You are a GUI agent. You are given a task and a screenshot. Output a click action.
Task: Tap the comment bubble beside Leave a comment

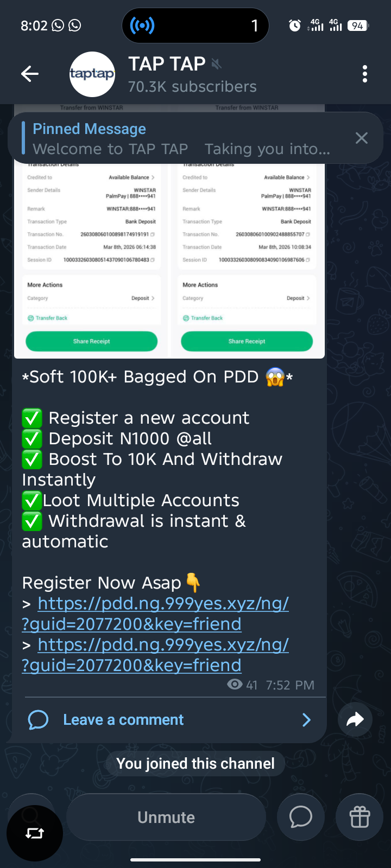[38, 720]
